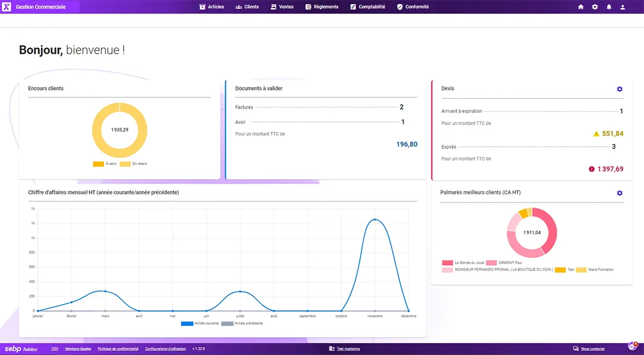Open the Clients menu

(247, 7)
